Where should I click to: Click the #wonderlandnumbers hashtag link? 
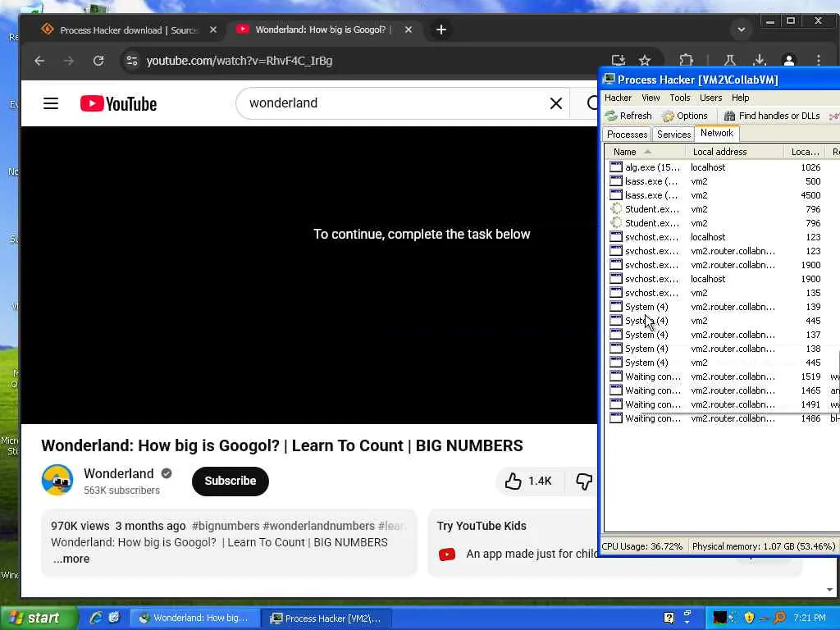pyautogui.click(x=319, y=526)
